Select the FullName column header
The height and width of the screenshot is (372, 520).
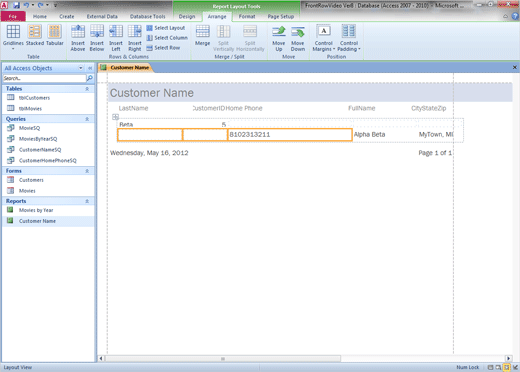click(362, 108)
